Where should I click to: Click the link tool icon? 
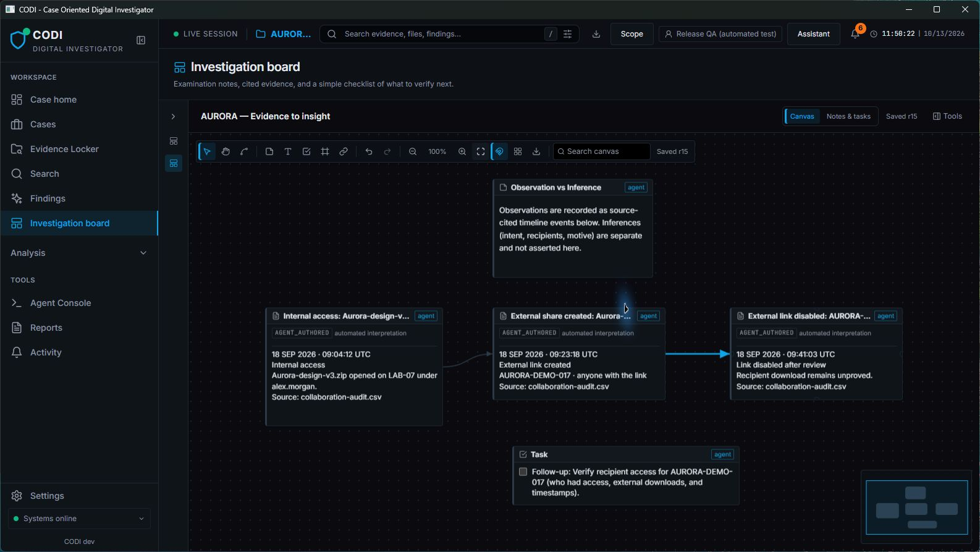(x=344, y=151)
